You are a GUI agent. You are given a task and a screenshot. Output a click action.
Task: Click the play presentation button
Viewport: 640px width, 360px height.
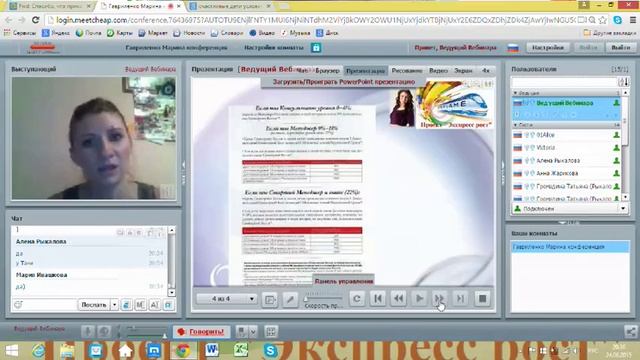click(x=419, y=299)
